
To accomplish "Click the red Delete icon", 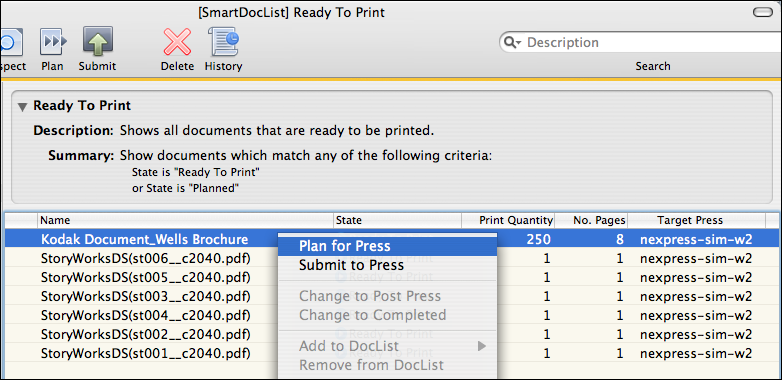I will point(177,42).
